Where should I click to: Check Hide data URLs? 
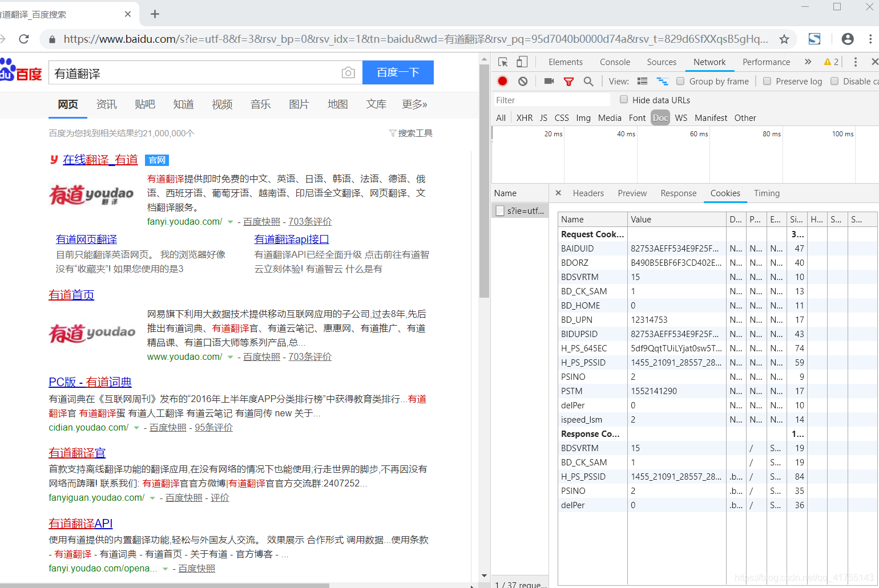coord(624,99)
